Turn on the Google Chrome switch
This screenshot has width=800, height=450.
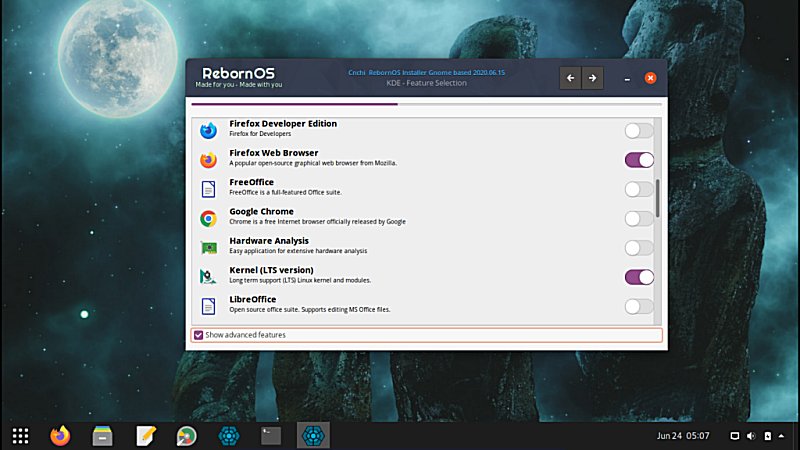pyautogui.click(x=639, y=218)
